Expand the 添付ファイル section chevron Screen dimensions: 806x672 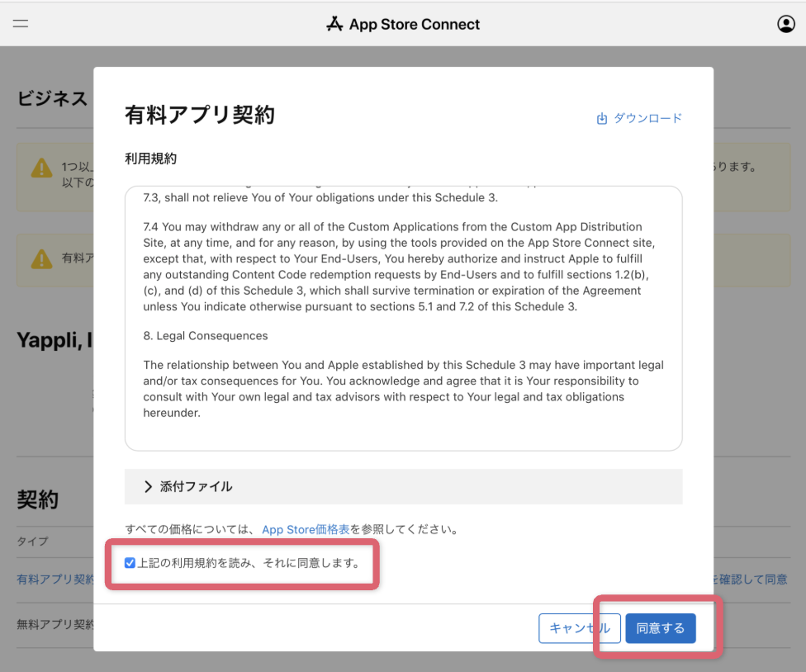[x=148, y=486]
